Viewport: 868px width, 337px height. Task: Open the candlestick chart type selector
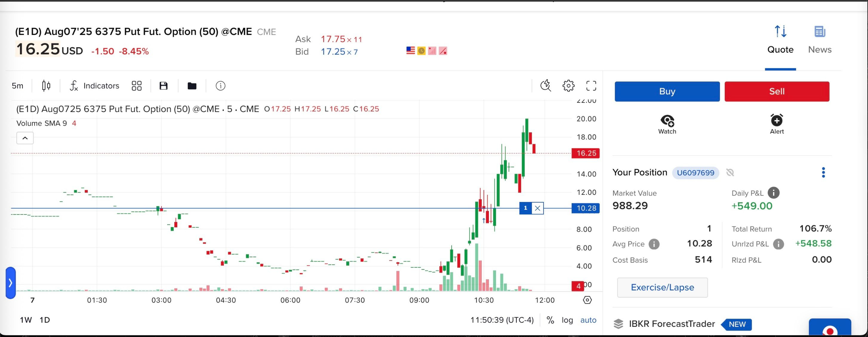[46, 86]
